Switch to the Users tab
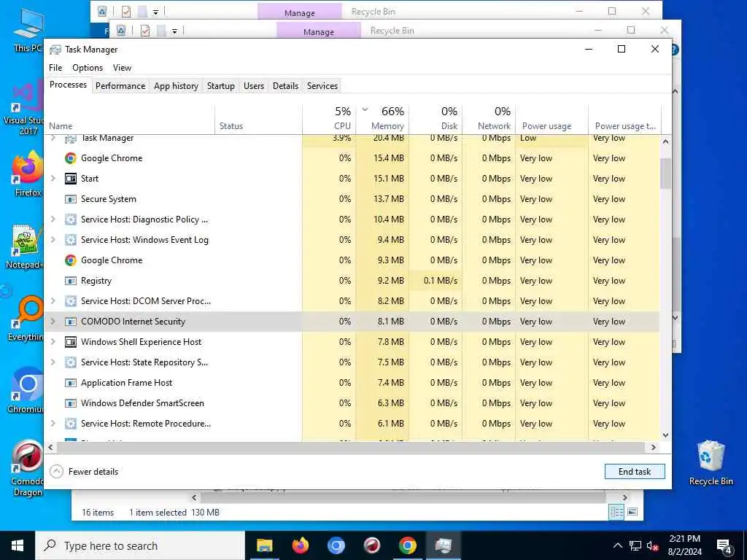The height and width of the screenshot is (560, 747). pyautogui.click(x=253, y=86)
